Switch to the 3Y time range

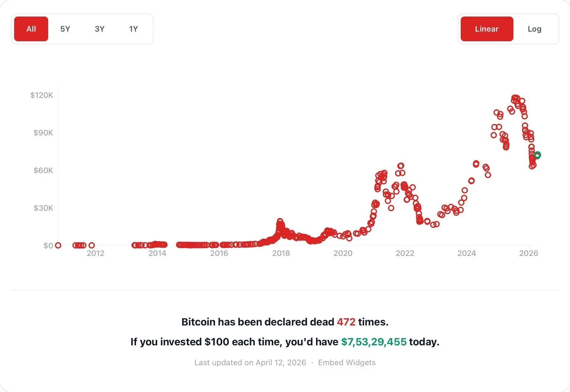99,29
